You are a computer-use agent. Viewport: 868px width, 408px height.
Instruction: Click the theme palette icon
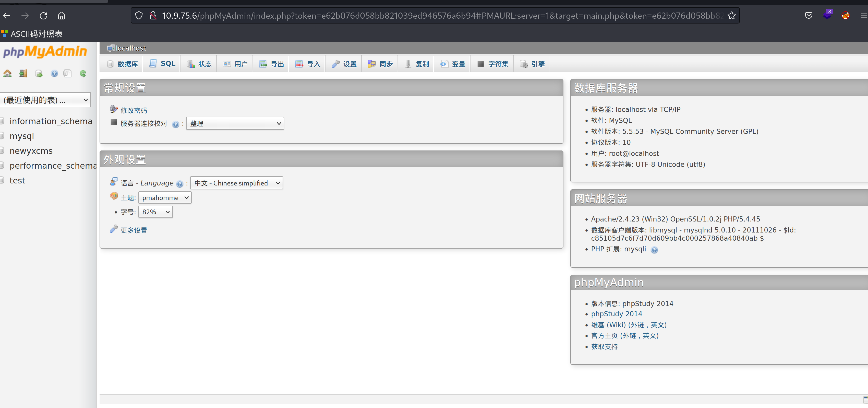tap(114, 196)
